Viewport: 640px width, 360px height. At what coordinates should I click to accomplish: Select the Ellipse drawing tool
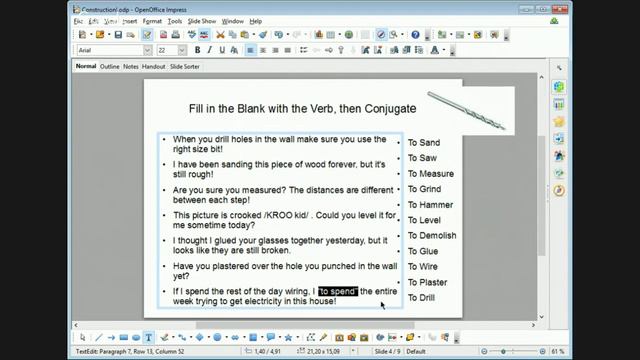click(x=136, y=338)
